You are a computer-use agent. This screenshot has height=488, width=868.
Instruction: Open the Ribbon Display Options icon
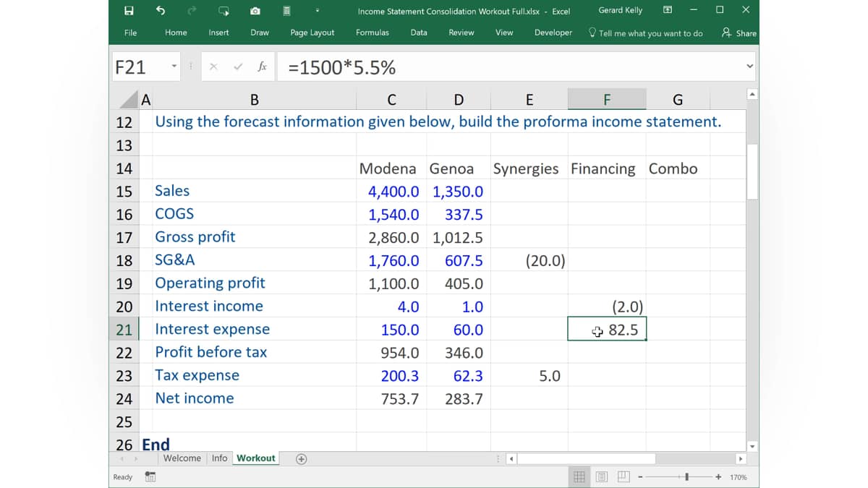[x=667, y=10]
